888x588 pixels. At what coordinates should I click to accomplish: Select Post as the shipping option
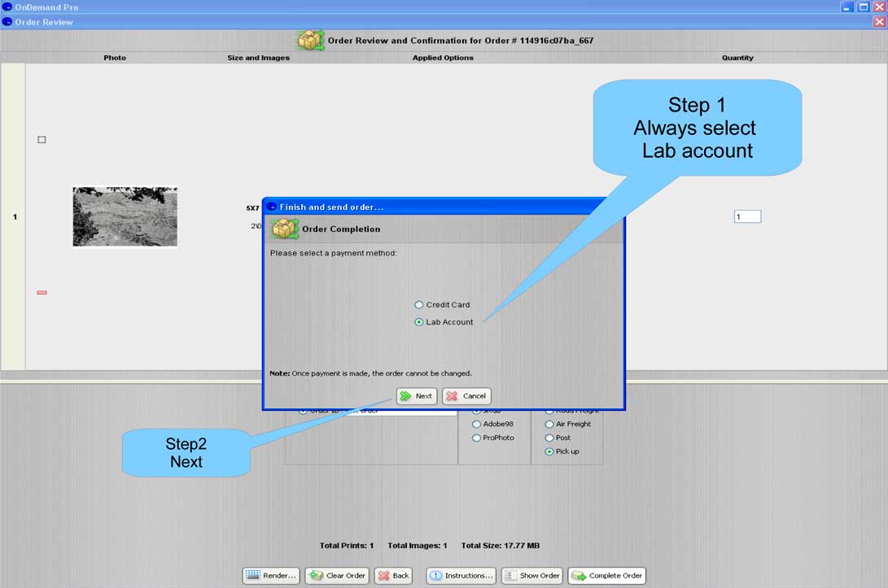pyautogui.click(x=549, y=438)
